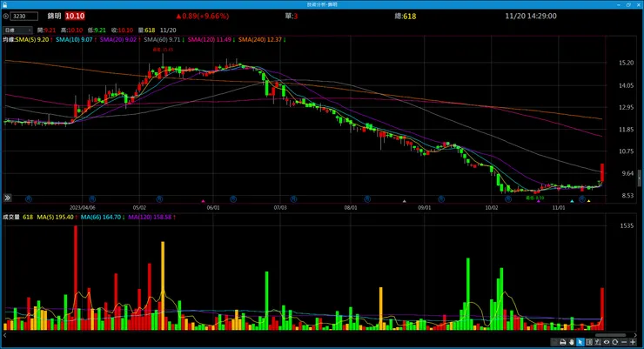The image size is (644, 349).
Task: Click the SMA(5) 9.20 indicator label
Action: click(x=34, y=40)
